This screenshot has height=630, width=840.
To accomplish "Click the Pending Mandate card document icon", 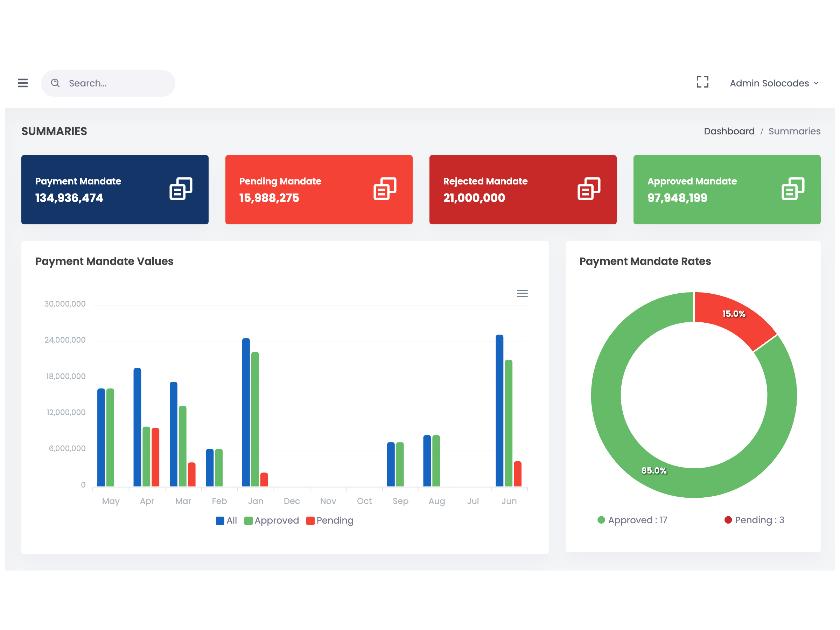I will (x=385, y=188).
